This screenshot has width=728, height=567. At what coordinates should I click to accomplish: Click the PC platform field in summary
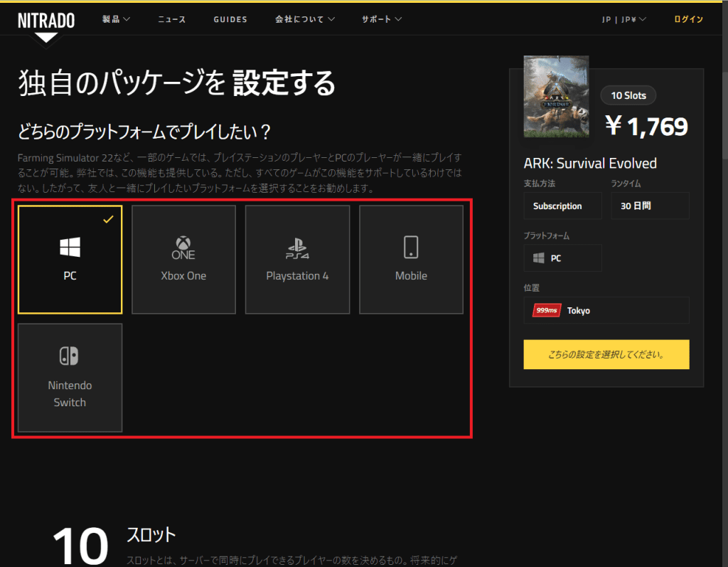(563, 258)
